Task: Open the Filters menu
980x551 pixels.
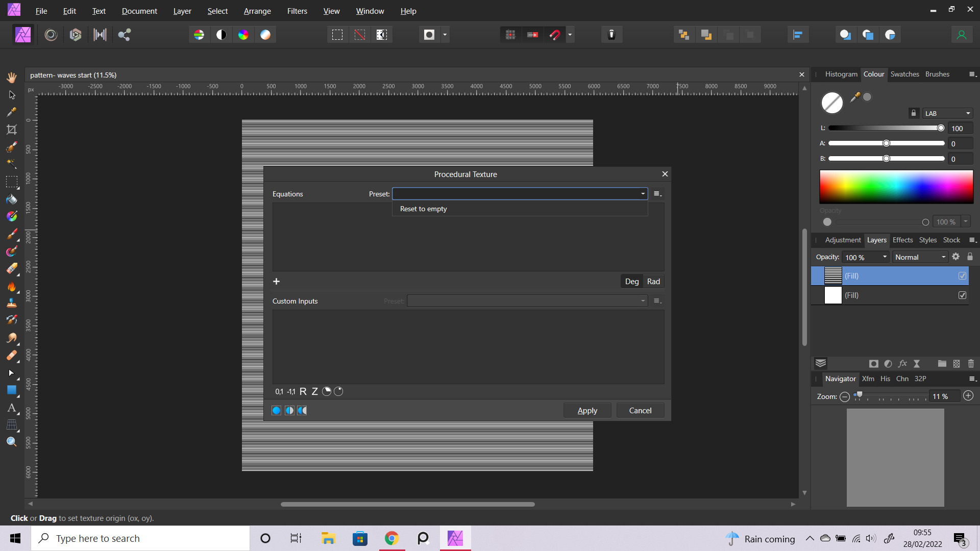Action: click(x=297, y=11)
